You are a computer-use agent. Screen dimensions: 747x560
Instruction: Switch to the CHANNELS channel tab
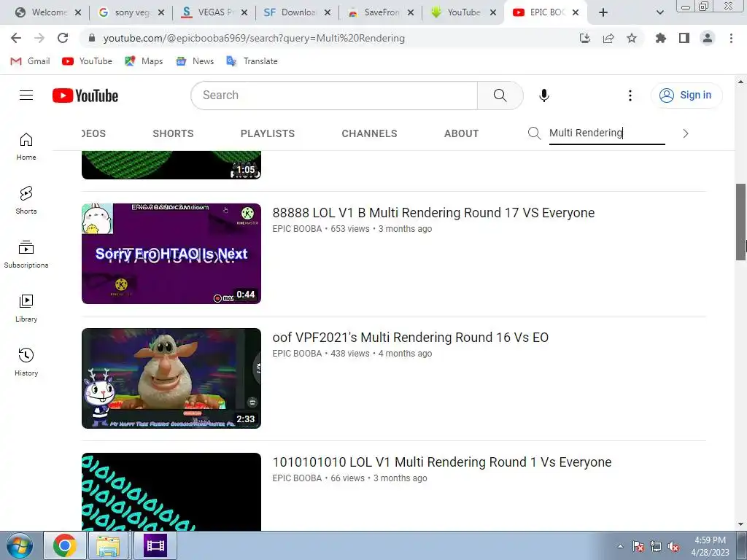point(369,133)
